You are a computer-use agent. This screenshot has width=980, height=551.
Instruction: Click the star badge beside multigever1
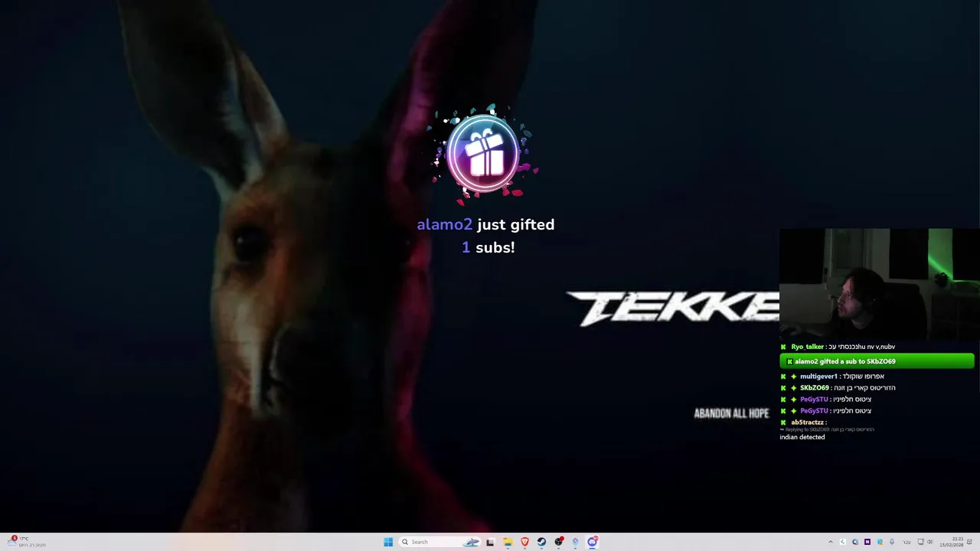[x=793, y=377]
